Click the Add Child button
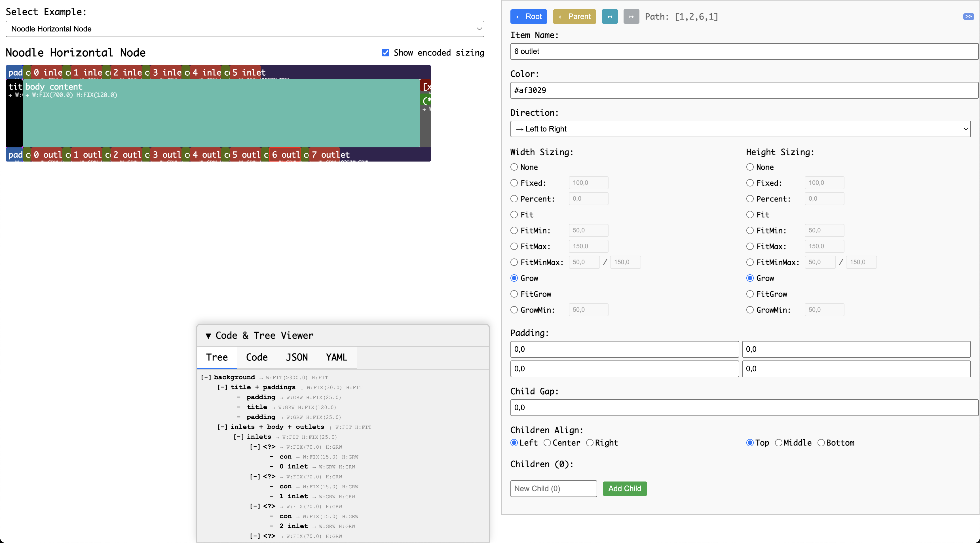980x543 pixels. 624,489
